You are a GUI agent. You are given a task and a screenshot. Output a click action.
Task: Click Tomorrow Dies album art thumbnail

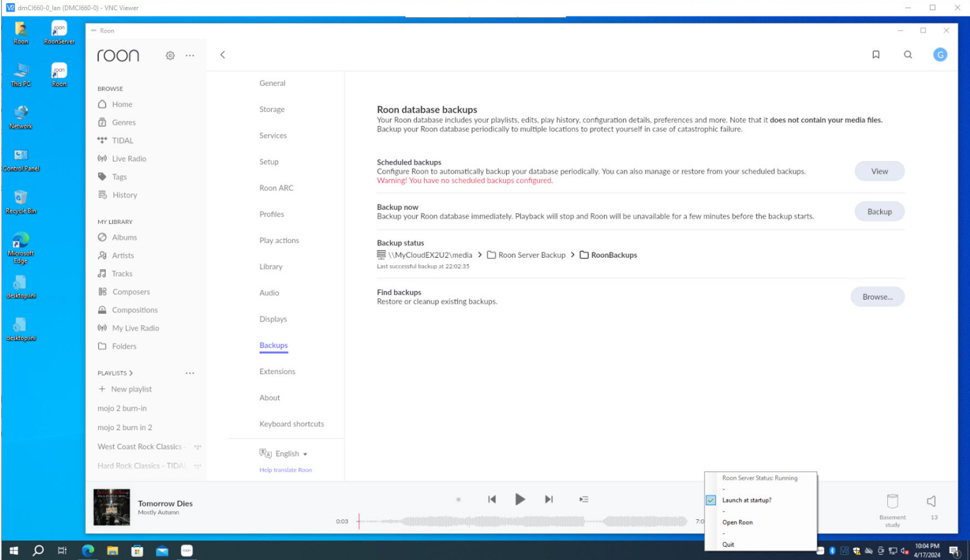(112, 507)
